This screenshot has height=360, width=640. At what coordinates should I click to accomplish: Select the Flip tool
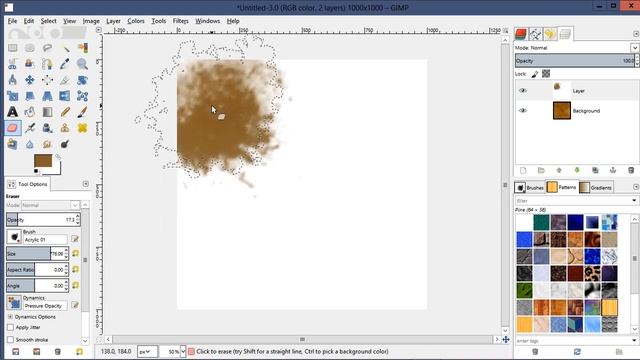point(65,96)
